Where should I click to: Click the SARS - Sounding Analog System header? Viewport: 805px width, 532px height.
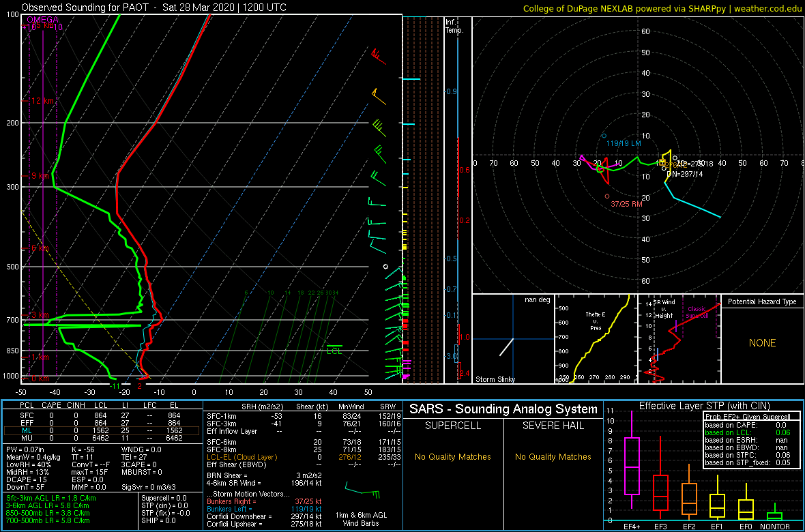tap(503, 409)
